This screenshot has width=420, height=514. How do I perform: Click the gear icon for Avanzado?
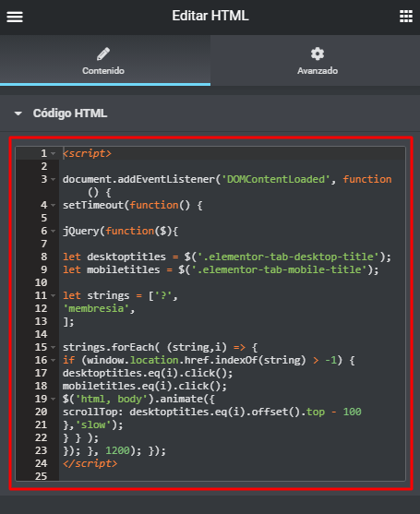pyautogui.click(x=318, y=54)
